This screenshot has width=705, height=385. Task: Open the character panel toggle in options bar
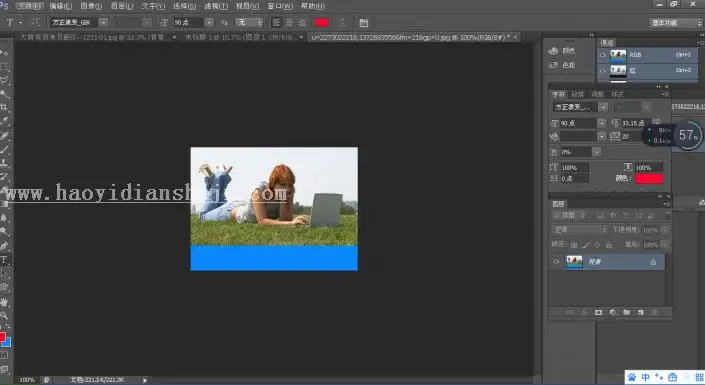(364, 22)
